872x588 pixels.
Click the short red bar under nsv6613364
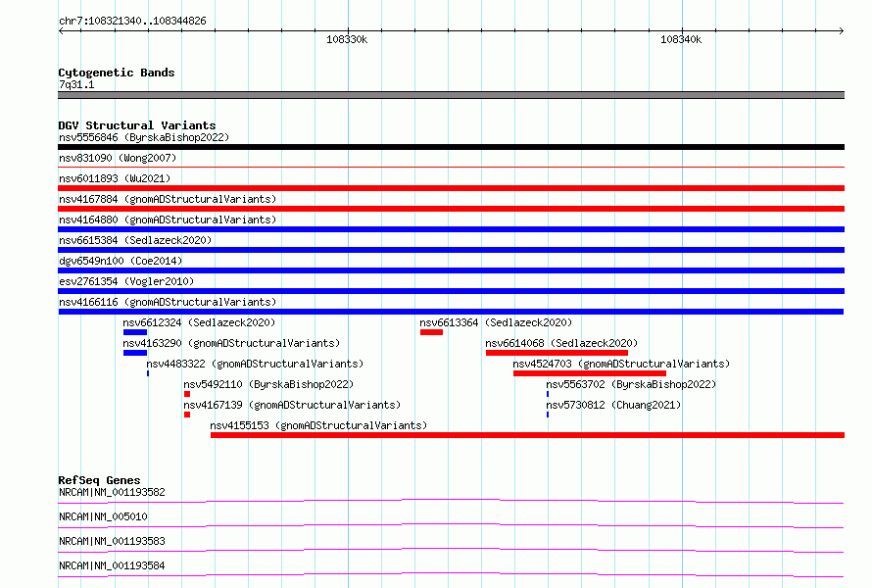[431, 332]
